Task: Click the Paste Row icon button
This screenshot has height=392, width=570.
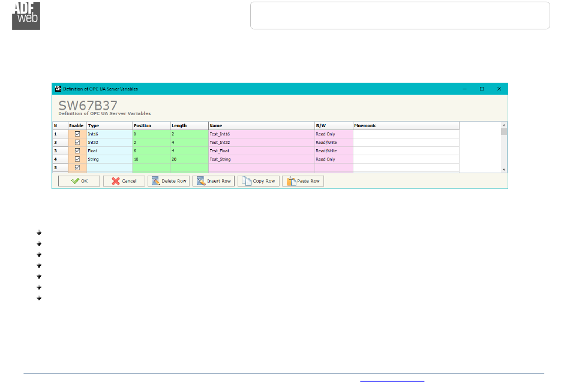Action: coord(303,181)
